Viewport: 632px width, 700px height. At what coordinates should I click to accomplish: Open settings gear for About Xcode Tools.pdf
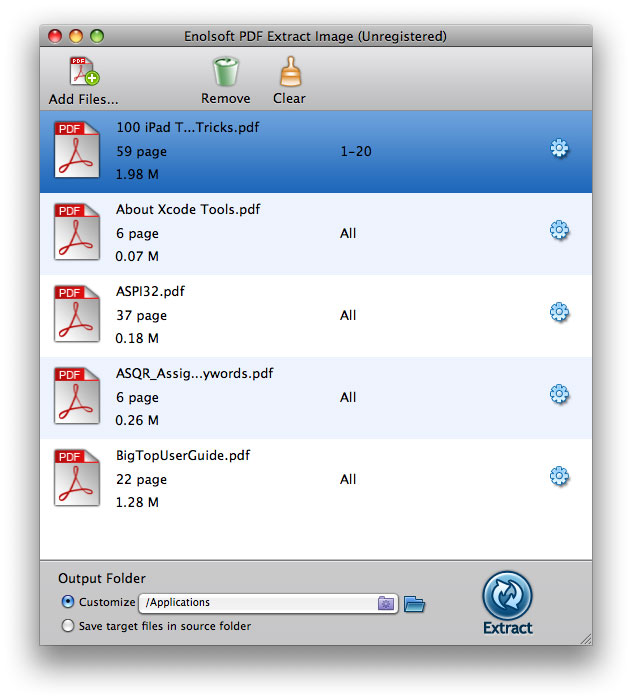point(559,230)
